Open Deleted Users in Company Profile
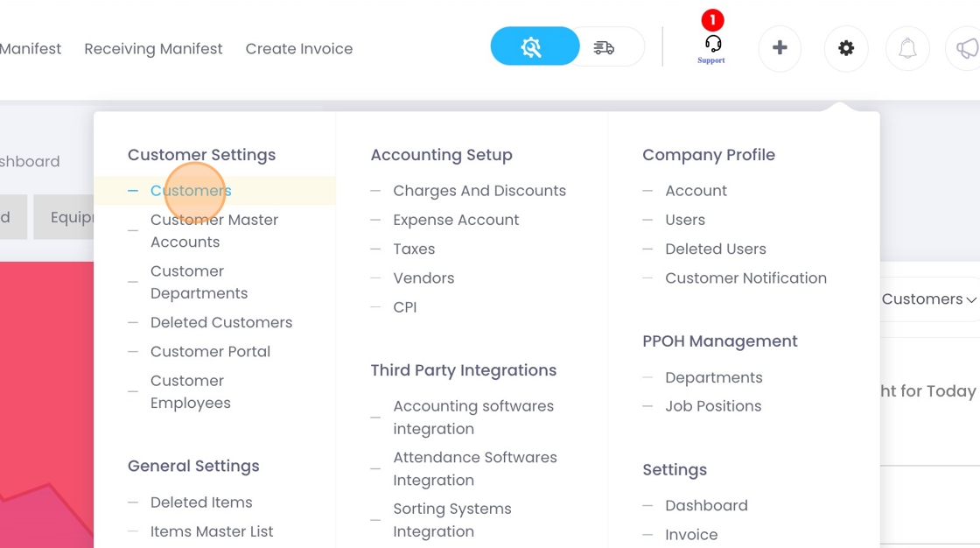This screenshot has width=980, height=548. point(715,249)
